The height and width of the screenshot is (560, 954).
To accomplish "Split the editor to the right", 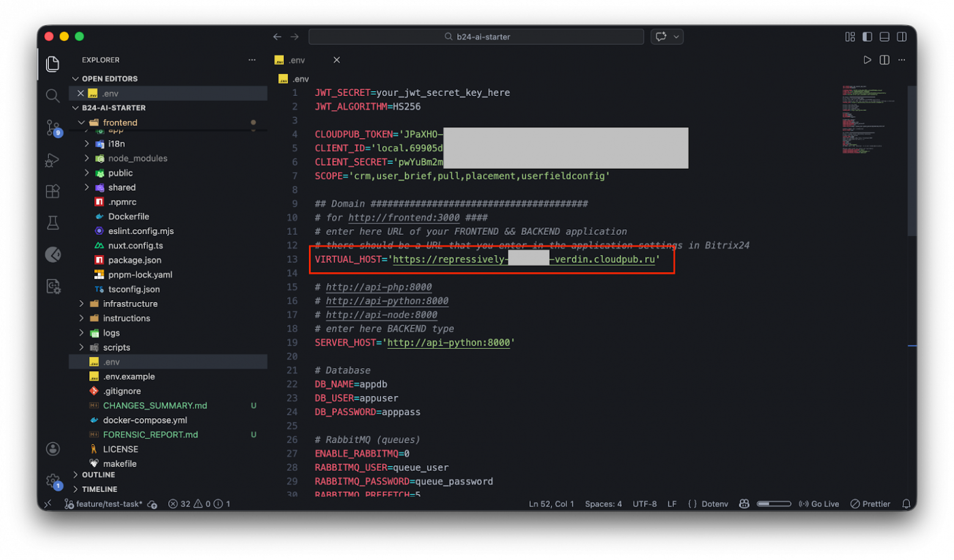I will coord(884,60).
